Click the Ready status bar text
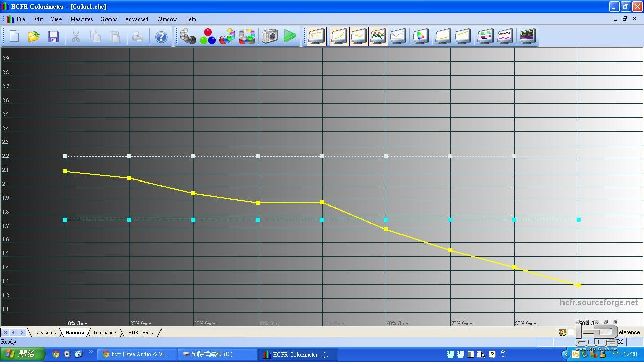 [9, 342]
